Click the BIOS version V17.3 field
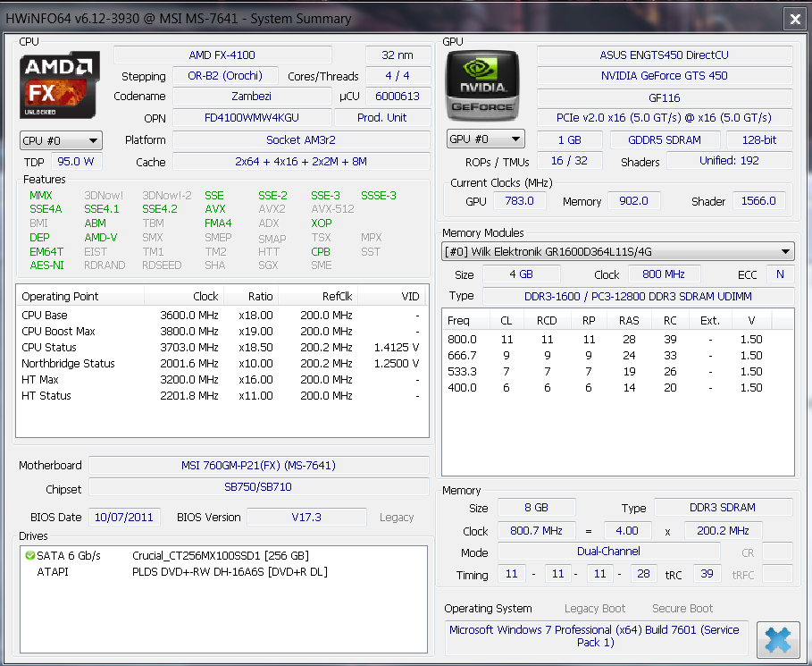This screenshot has height=666, width=812. [306, 518]
